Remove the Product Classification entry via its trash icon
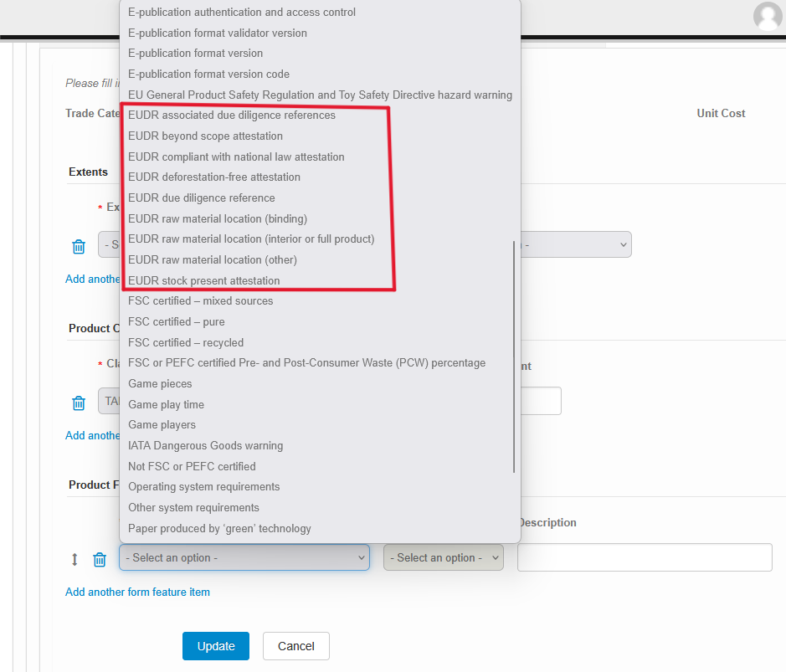This screenshot has width=786, height=672. click(79, 402)
